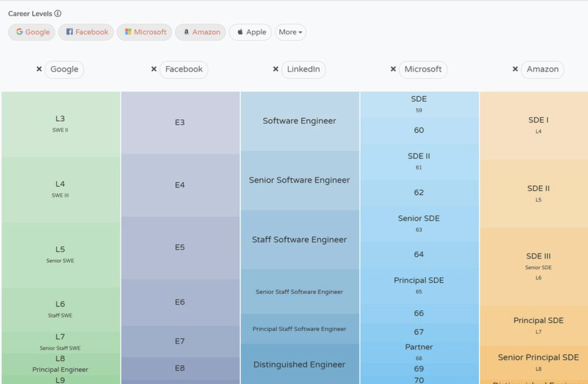This screenshot has height=384, width=588.
Task: Open the Microsoft column header selector
Action: (x=423, y=69)
